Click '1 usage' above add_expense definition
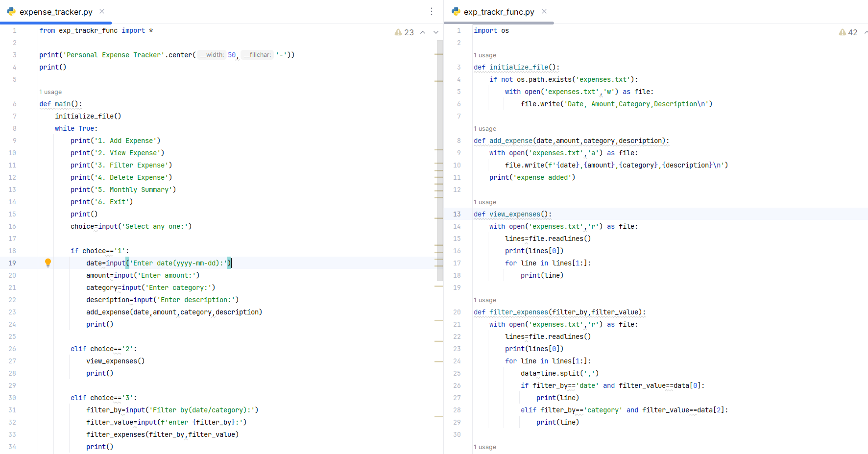Viewport: 868px width, 454px height. (x=484, y=128)
